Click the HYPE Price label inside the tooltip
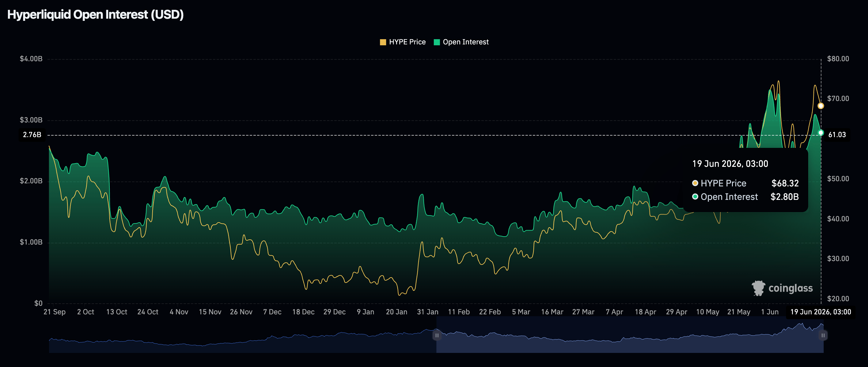The width and height of the screenshot is (868, 367). coord(723,184)
